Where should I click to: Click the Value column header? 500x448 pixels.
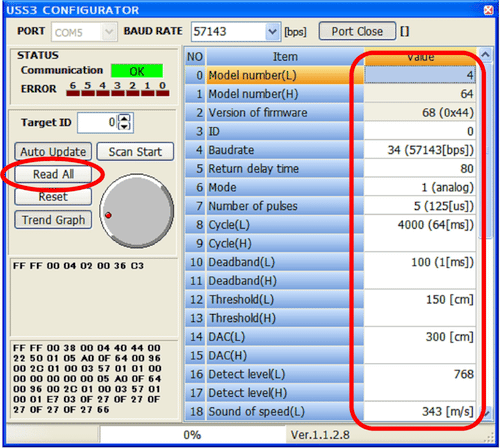[x=420, y=57]
